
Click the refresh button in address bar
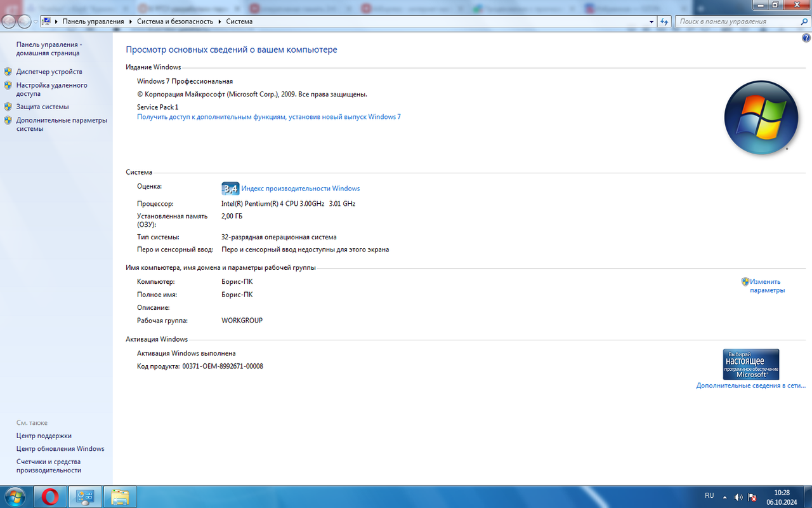pyautogui.click(x=664, y=22)
